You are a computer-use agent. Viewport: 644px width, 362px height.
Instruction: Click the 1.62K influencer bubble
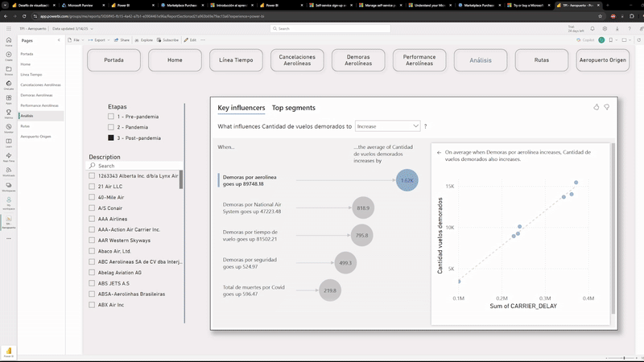(407, 180)
